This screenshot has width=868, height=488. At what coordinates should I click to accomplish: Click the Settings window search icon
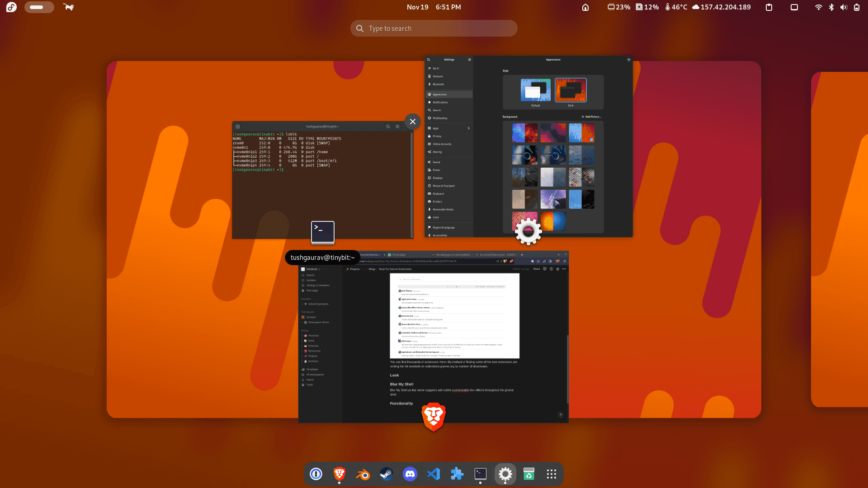[x=429, y=60]
